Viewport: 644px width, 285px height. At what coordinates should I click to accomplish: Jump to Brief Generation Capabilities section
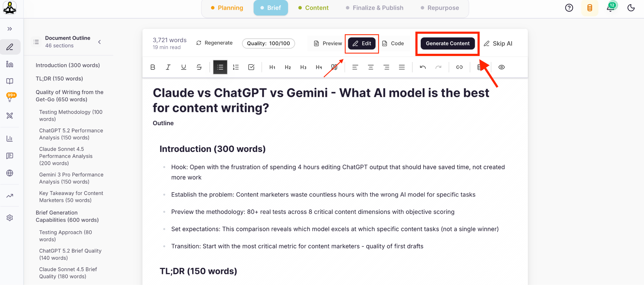pyautogui.click(x=67, y=216)
